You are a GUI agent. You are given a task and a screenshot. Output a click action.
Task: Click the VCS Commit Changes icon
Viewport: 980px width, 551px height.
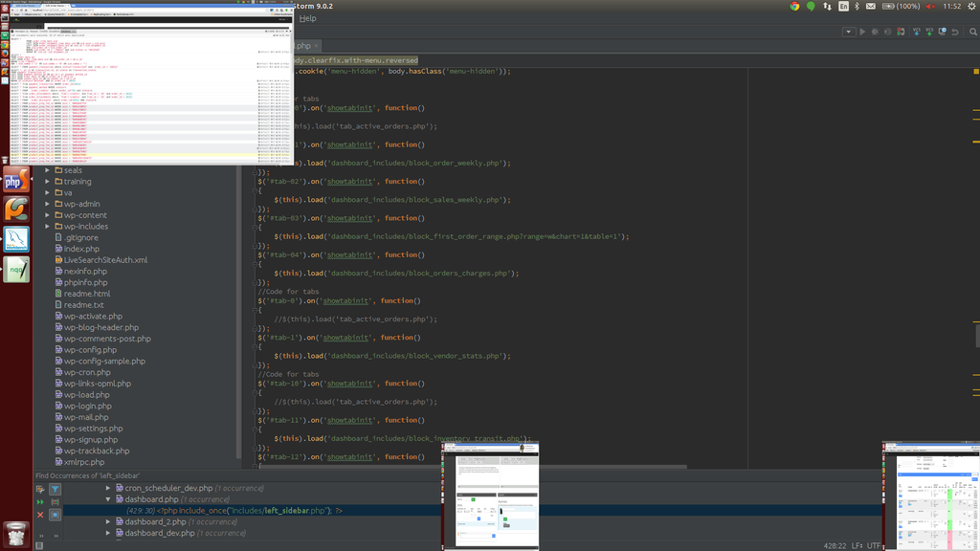click(x=929, y=32)
